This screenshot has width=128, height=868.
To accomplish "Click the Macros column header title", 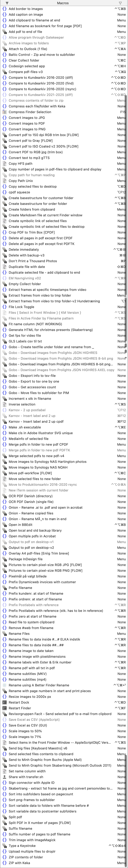I will click(63, 3).
